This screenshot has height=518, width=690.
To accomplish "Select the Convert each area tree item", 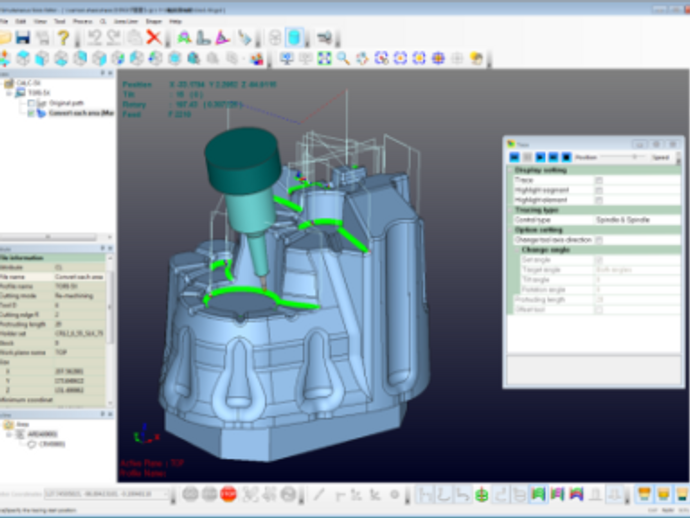I will [x=81, y=113].
